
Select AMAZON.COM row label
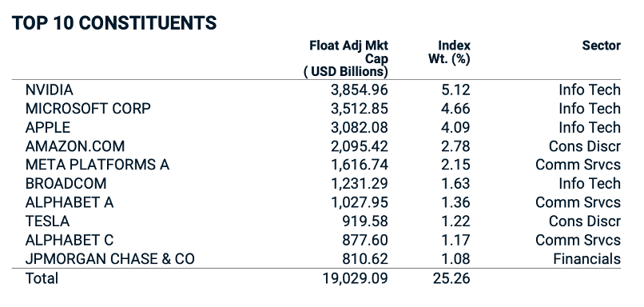(x=75, y=146)
